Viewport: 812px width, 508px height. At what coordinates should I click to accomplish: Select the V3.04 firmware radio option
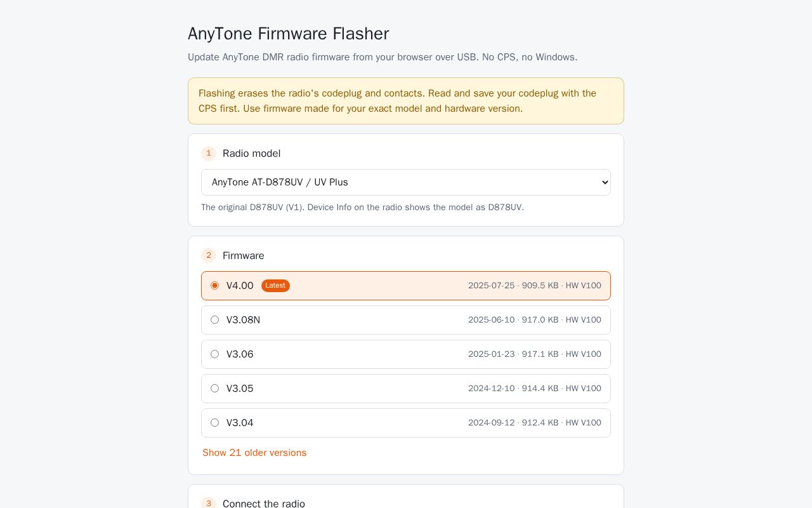click(x=214, y=423)
